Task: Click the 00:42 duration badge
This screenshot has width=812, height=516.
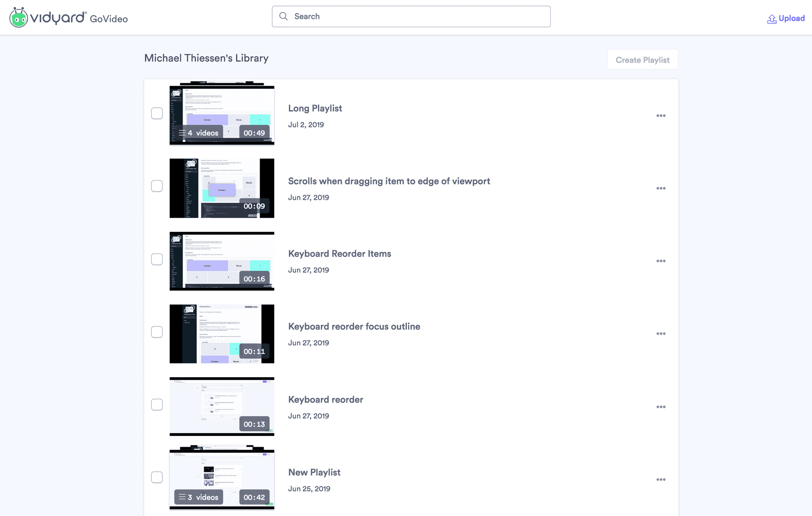Action: pyautogui.click(x=254, y=497)
